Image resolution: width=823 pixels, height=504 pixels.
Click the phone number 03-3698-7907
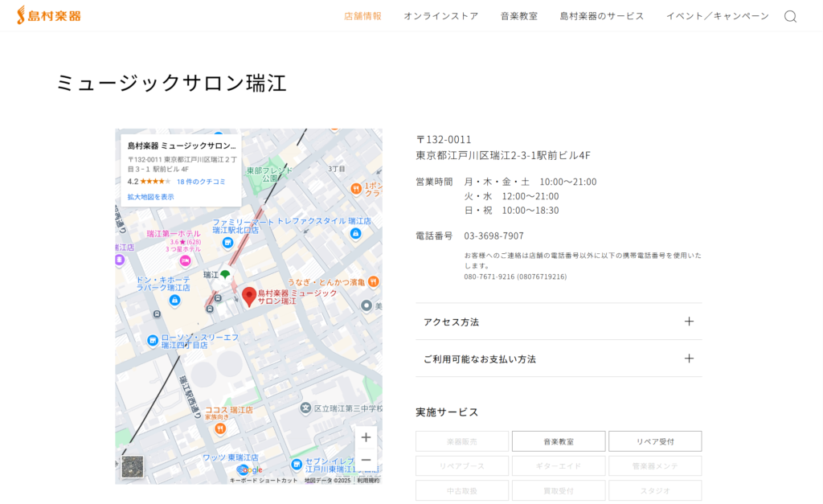pos(493,236)
